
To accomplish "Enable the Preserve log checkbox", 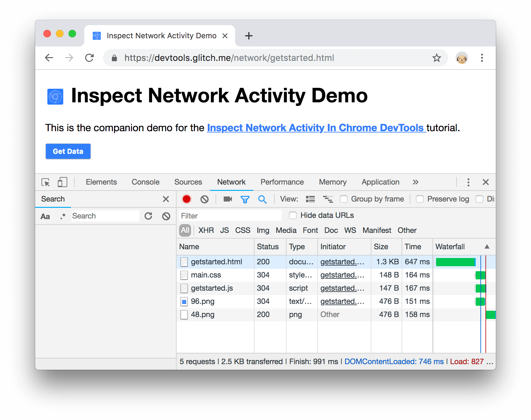I will coord(420,199).
